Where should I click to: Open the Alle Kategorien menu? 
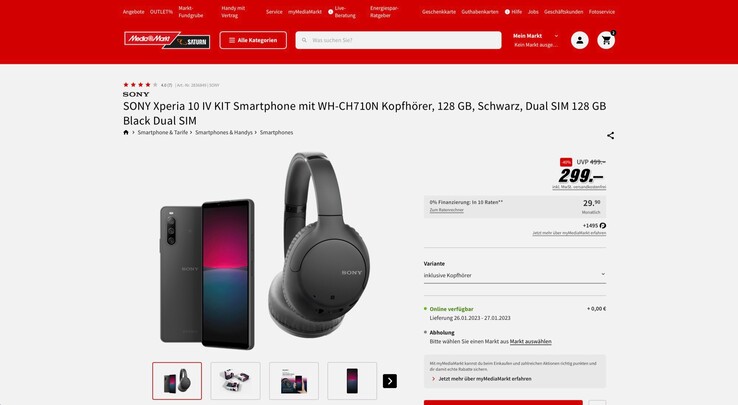click(x=253, y=40)
